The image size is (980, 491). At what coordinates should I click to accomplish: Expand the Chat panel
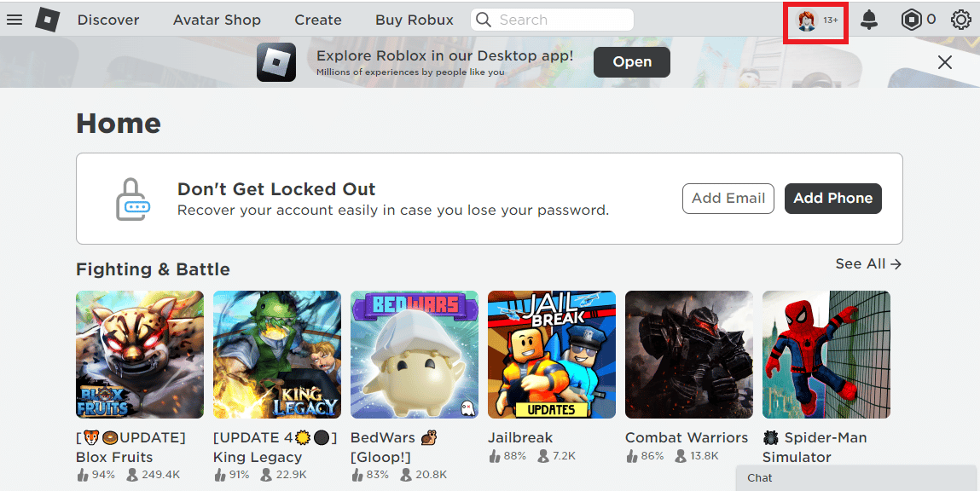click(x=853, y=478)
